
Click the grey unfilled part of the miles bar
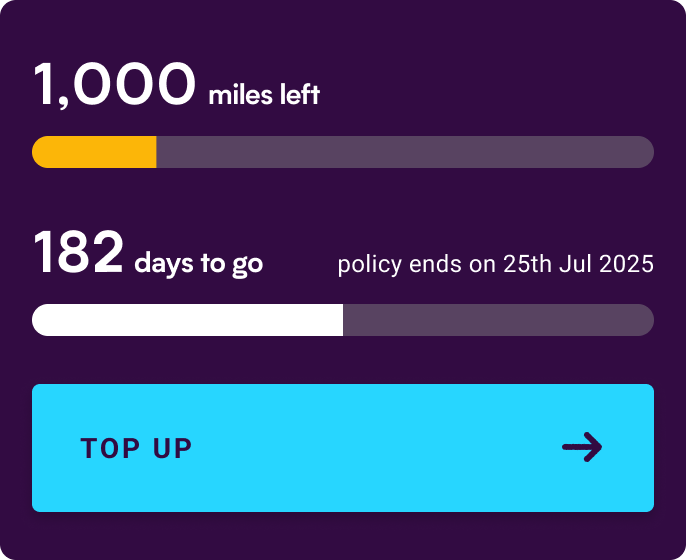405,152
